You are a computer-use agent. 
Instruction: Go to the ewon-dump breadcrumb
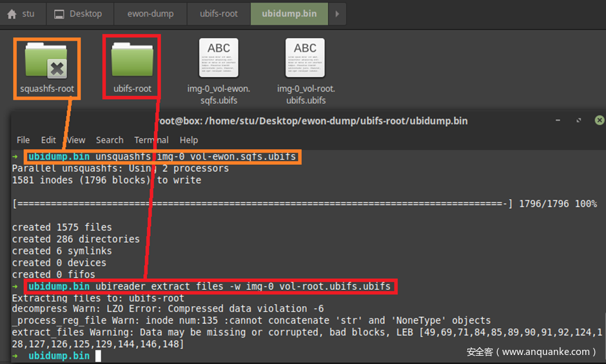pos(150,14)
